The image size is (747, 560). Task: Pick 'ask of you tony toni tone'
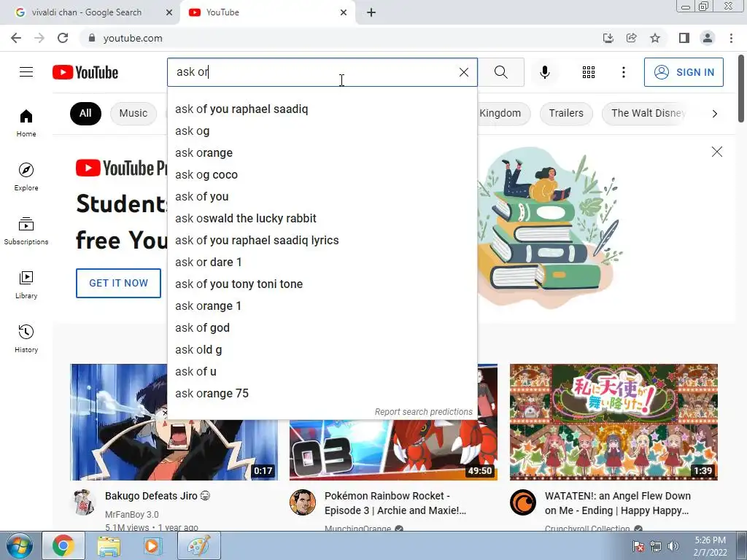pos(322,284)
